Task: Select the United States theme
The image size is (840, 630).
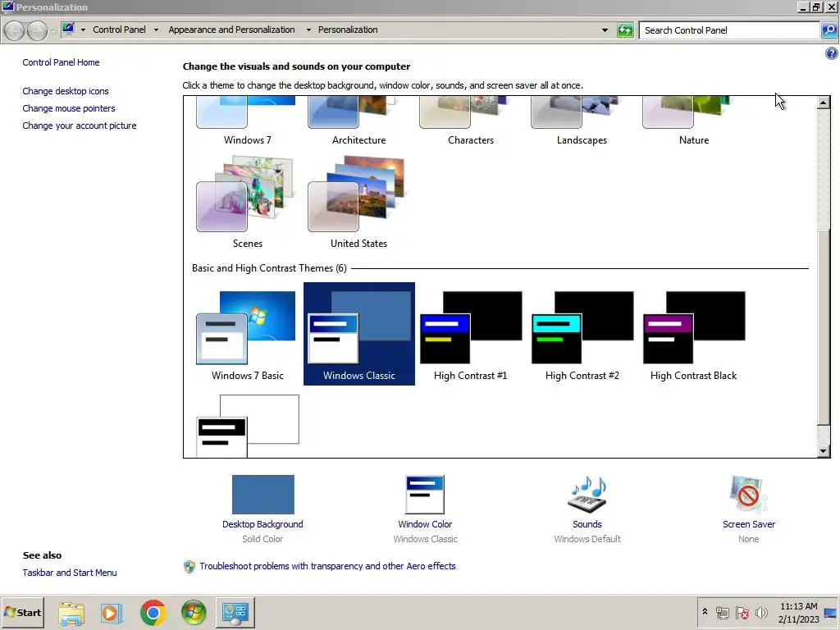Action: point(359,202)
